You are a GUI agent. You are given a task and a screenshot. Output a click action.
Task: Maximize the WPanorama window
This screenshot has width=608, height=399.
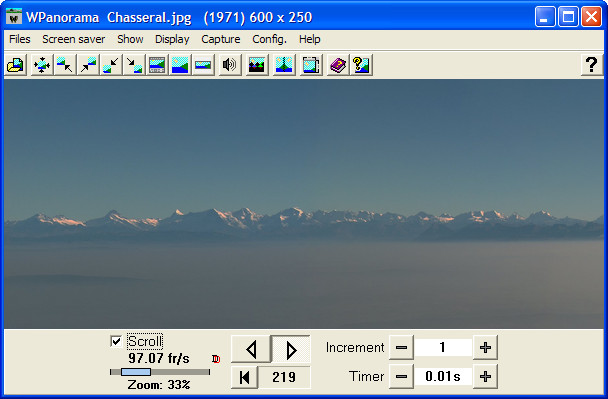coord(568,17)
